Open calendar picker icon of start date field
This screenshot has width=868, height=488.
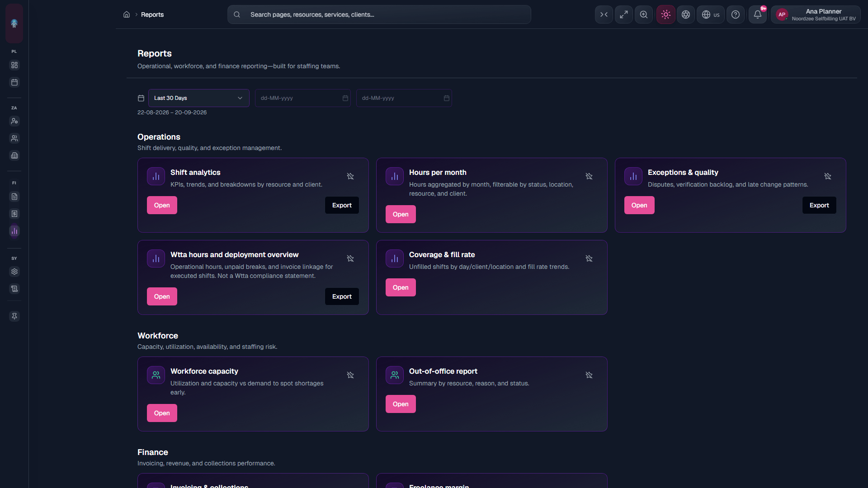click(x=345, y=98)
